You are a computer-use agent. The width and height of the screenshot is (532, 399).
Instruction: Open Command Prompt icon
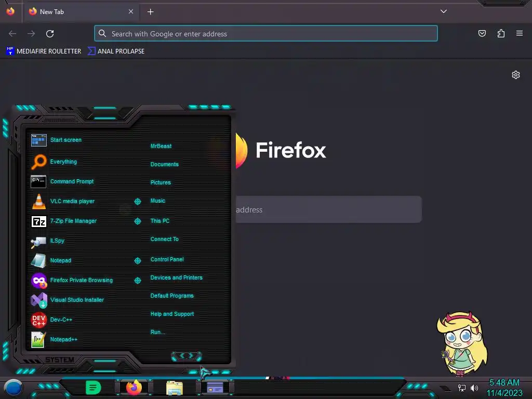[38, 181]
